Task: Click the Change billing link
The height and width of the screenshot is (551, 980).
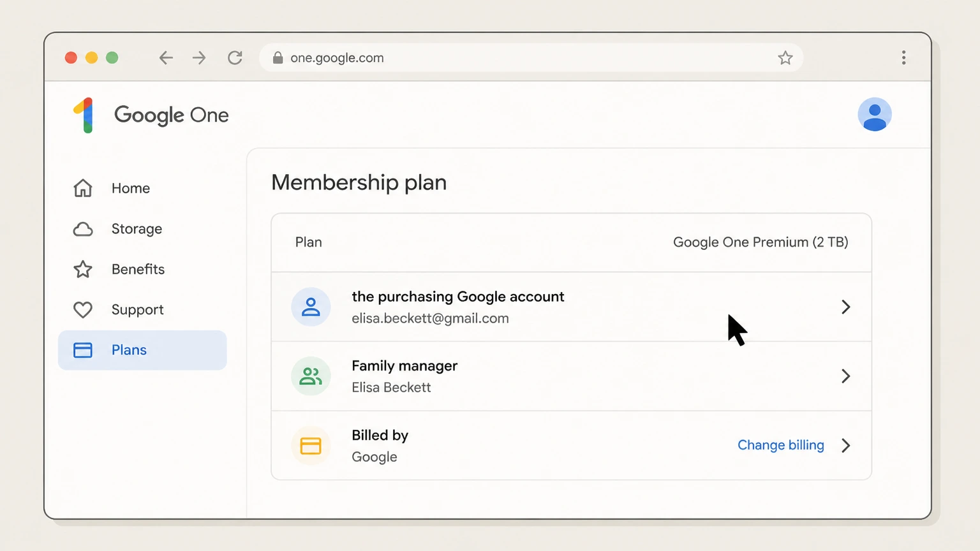Action: [781, 445]
